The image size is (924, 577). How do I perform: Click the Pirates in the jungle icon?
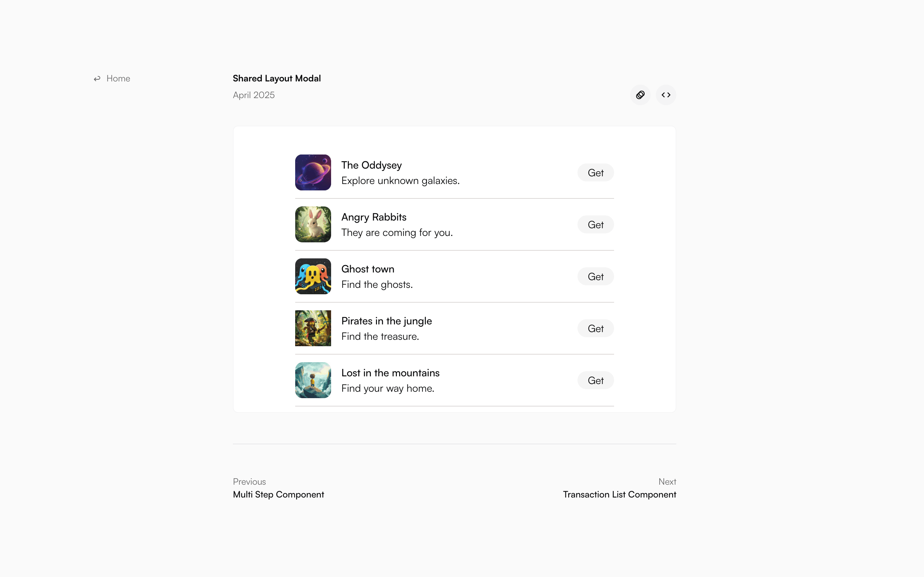click(x=313, y=328)
